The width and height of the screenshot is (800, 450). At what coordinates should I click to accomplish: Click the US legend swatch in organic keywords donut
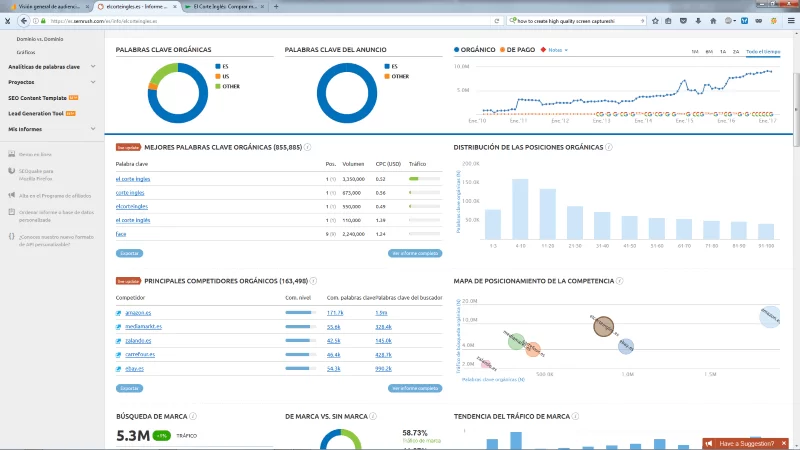tap(218, 76)
